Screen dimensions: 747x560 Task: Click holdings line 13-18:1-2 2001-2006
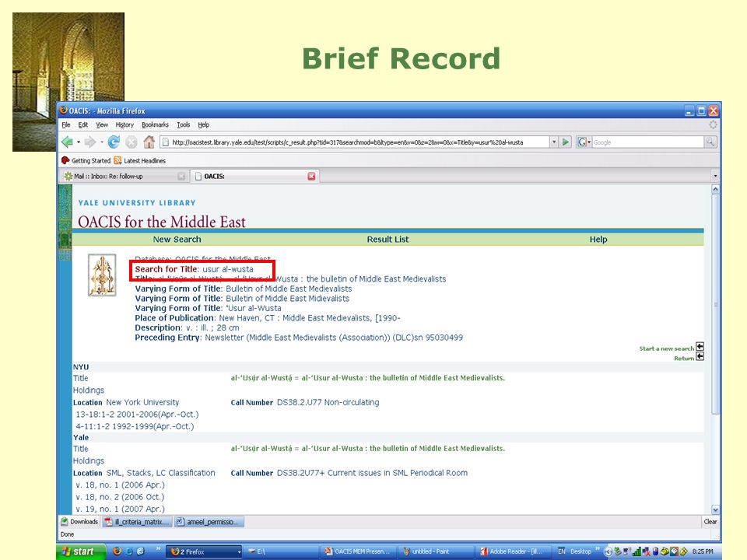point(137,415)
